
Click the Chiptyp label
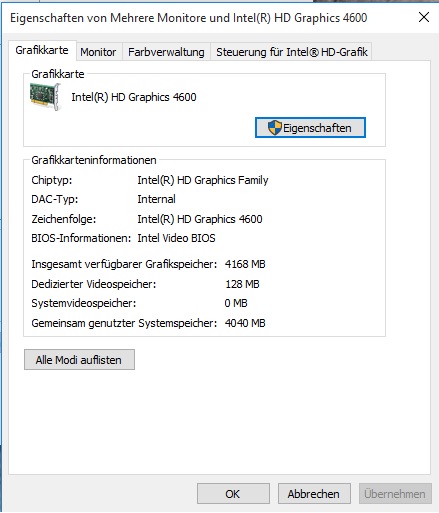[52, 180]
